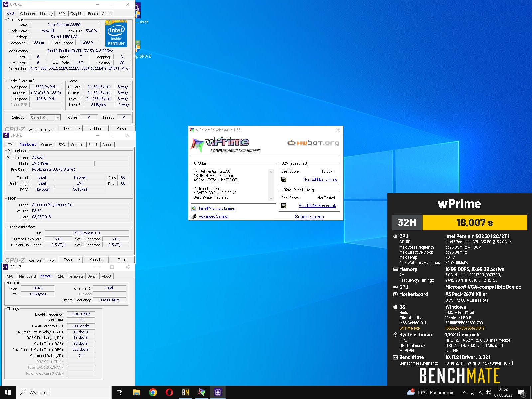Open the Tools dropdown arrow in the top CPU-Z window
This screenshot has height=399, width=532.
coord(79,128)
